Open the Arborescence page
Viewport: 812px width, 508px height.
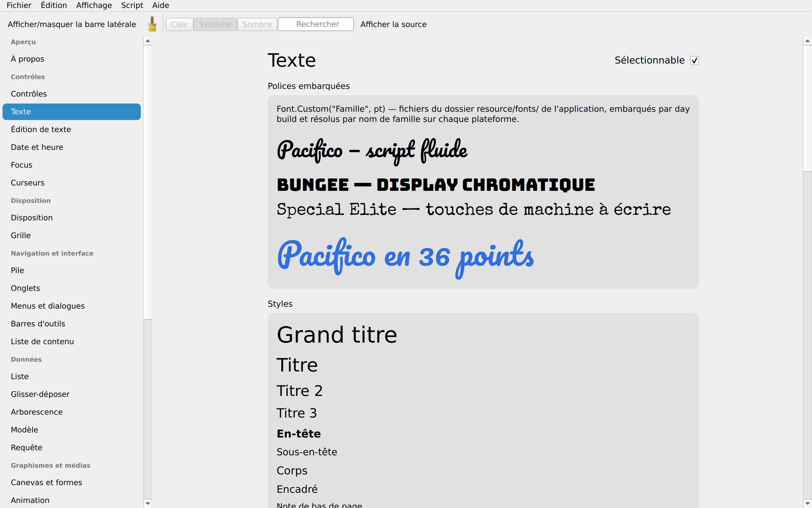(x=71, y=412)
